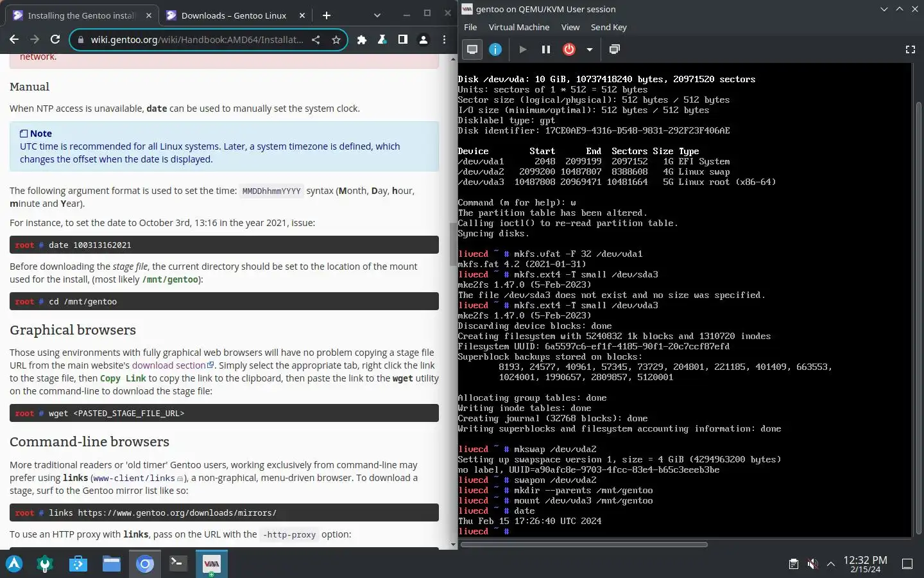
Task: Close the Installing the Gentoo tab
Action: (149, 15)
